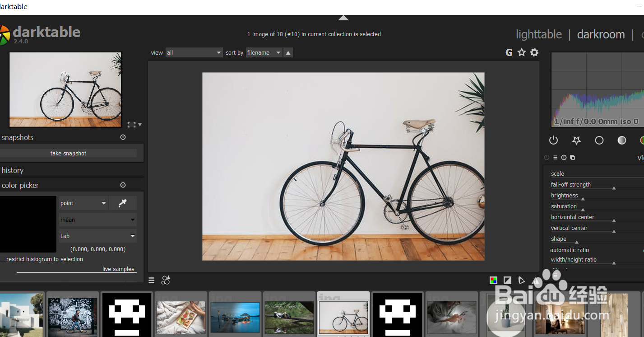Show tone modules group (gradient circle)

(622, 140)
